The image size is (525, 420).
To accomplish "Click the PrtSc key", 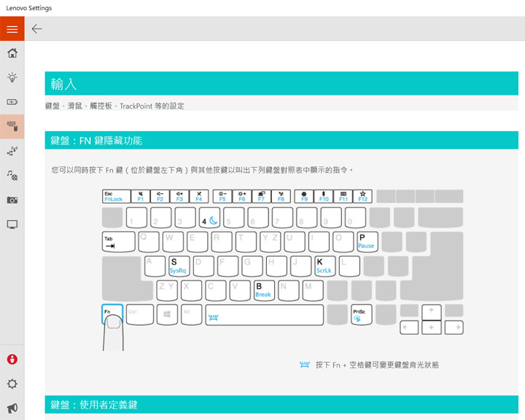I will 362,314.
